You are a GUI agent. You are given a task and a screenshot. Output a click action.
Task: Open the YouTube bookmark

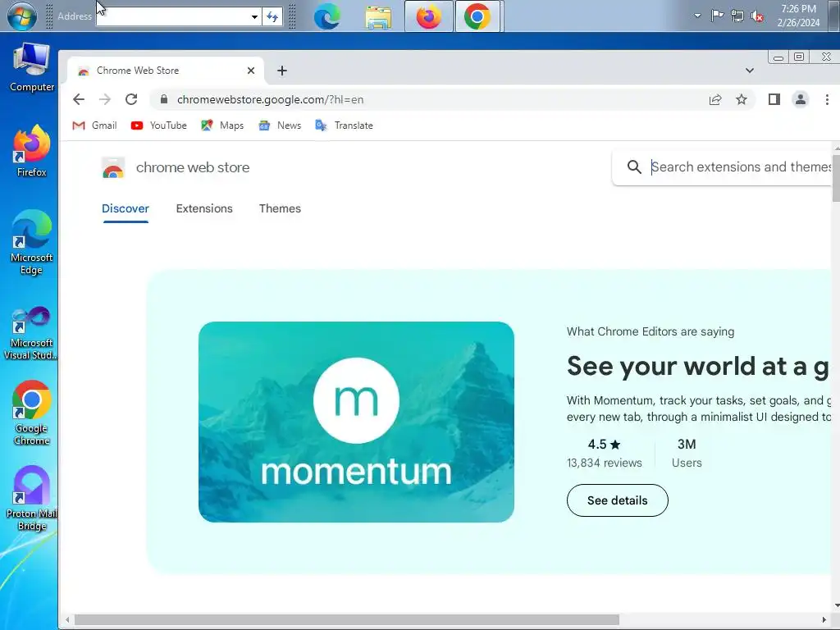click(159, 126)
